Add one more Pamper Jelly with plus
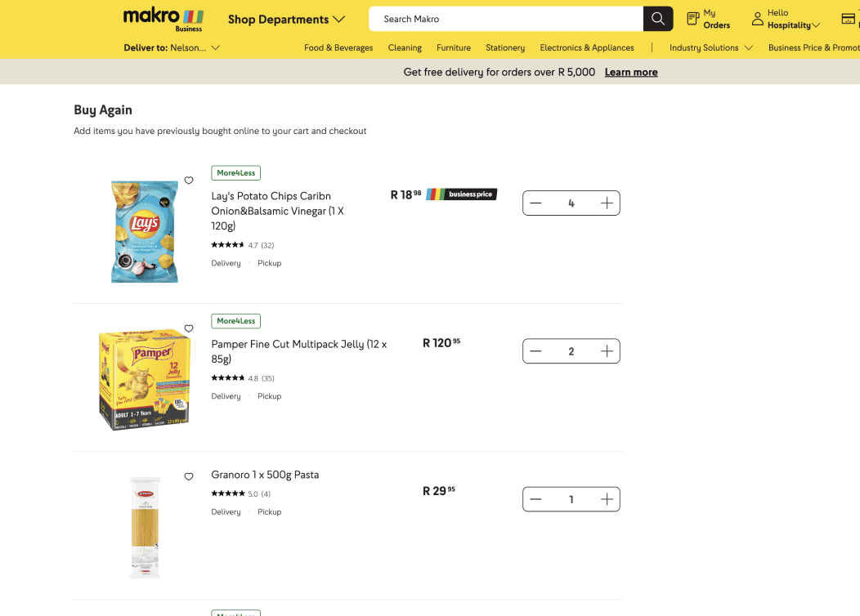Image resolution: width=860 pixels, height=616 pixels. (x=607, y=351)
